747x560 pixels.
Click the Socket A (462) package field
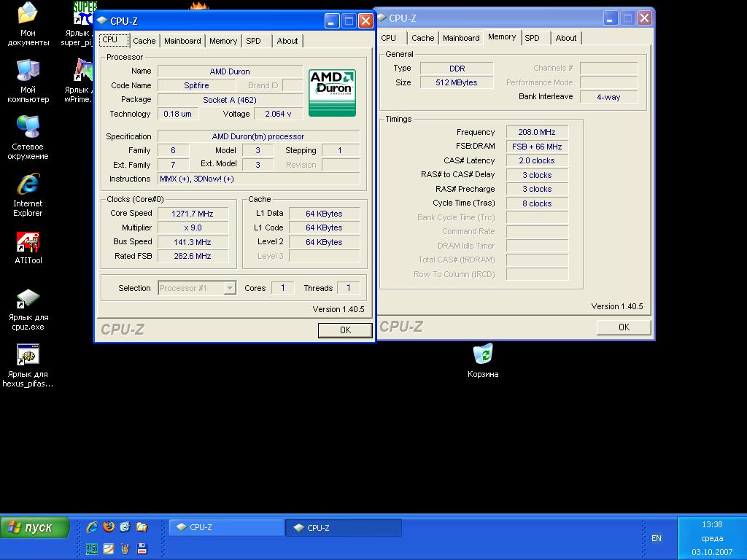click(x=230, y=100)
